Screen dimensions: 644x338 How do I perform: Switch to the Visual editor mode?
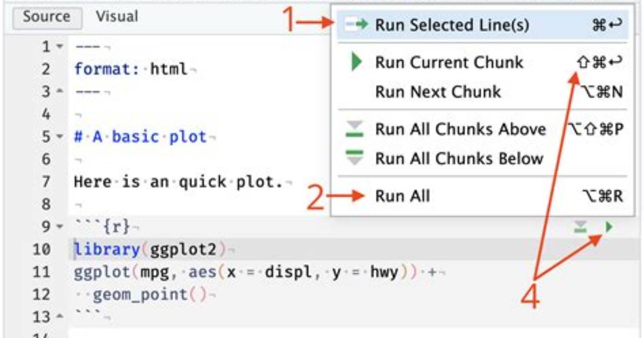117,17
